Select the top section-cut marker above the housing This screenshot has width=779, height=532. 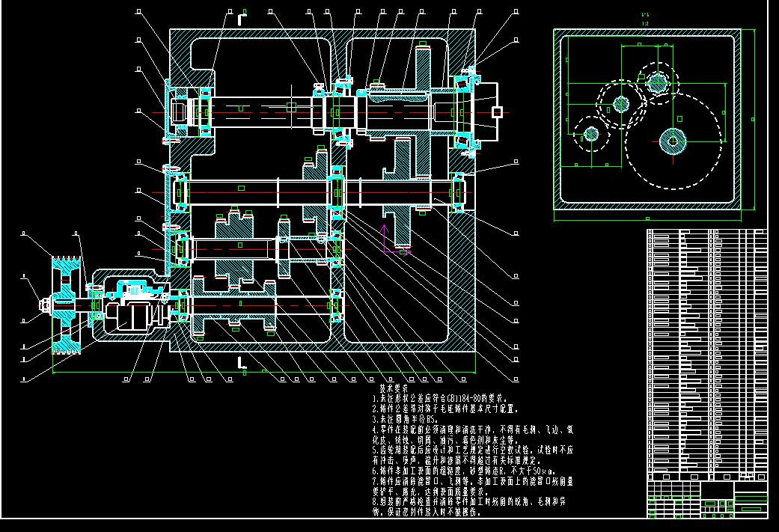[x=242, y=19]
